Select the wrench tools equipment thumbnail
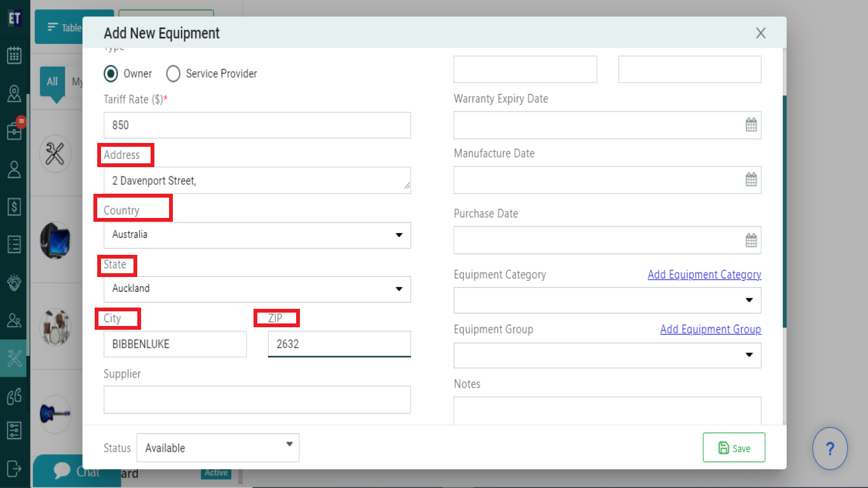868x488 pixels. [55, 154]
